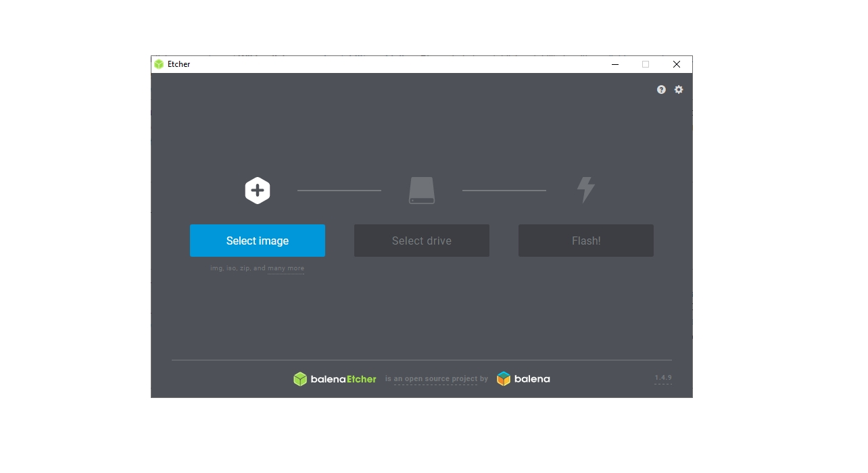The width and height of the screenshot is (868, 473).
Task: Click the blue Select image button
Action: pos(258,241)
